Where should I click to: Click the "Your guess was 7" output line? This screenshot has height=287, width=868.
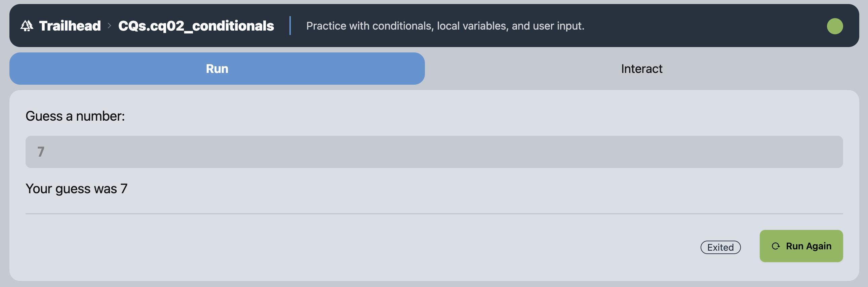[x=76, y=189]
